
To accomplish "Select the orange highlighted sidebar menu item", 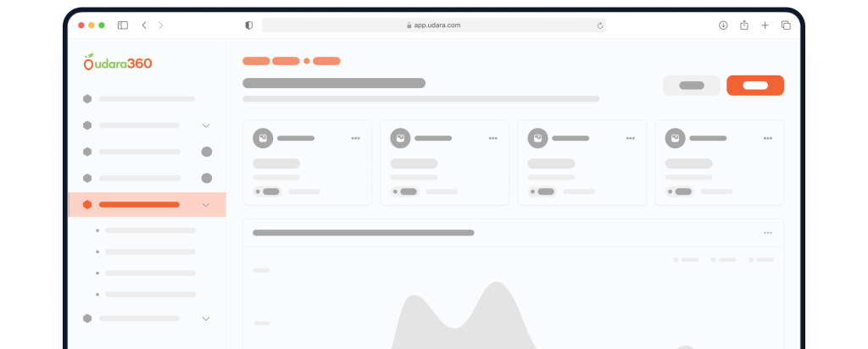I will point(147,205).
